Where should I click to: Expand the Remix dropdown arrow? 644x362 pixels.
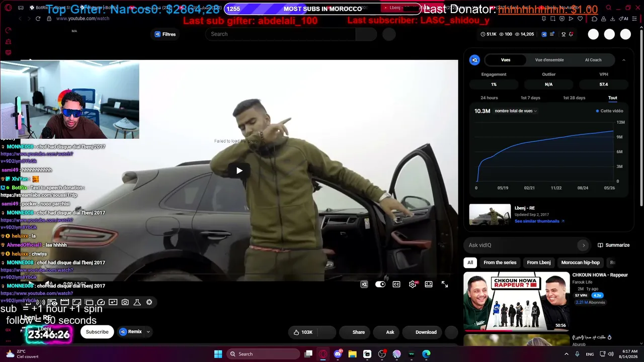148,332
